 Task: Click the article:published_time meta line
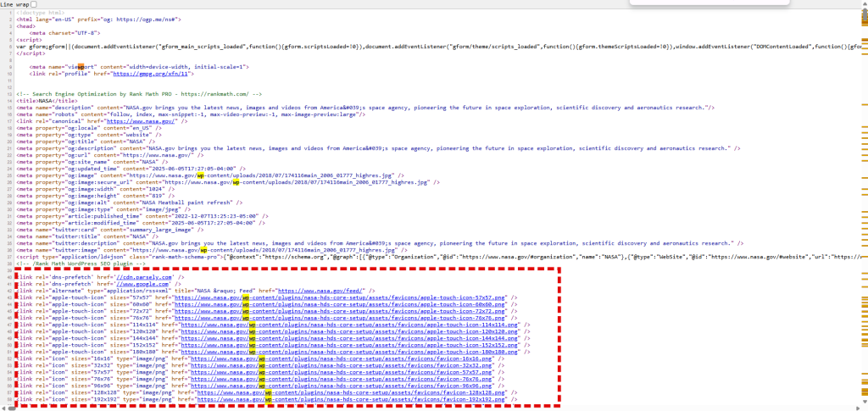(x=142, y=216)
